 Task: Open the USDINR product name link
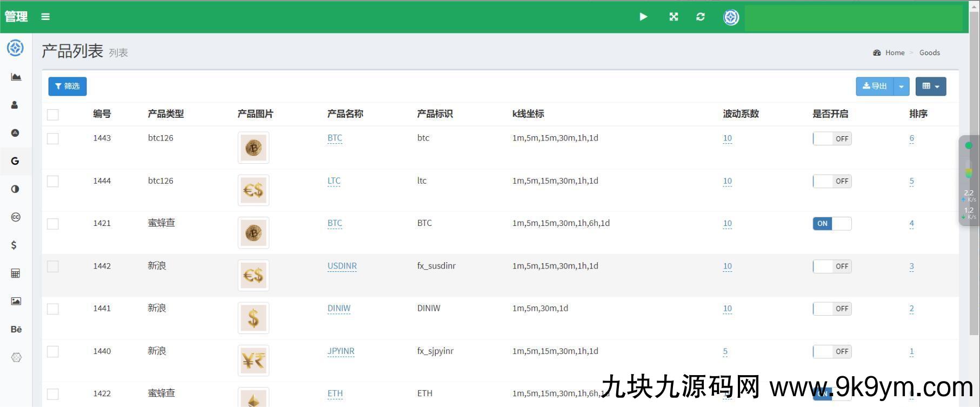pyautogui.click(x=342, y=266)
